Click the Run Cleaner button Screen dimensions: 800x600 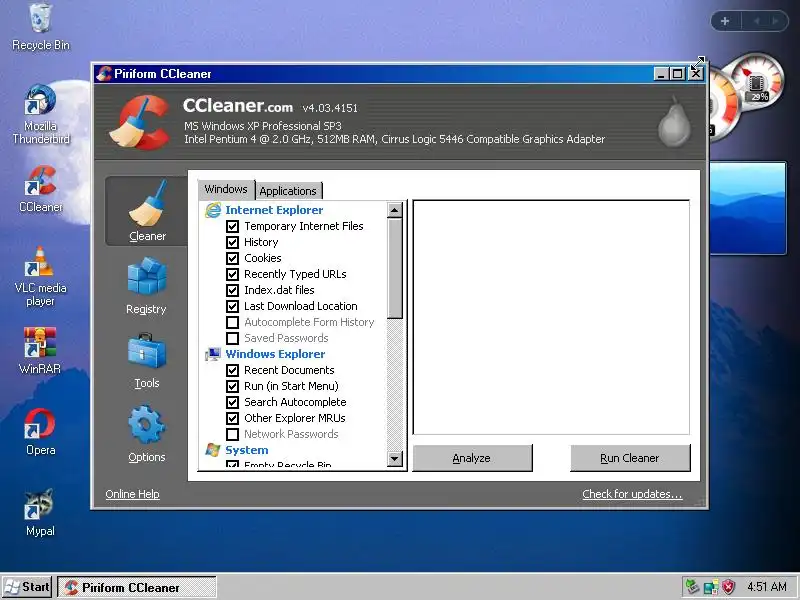(630, 458)
